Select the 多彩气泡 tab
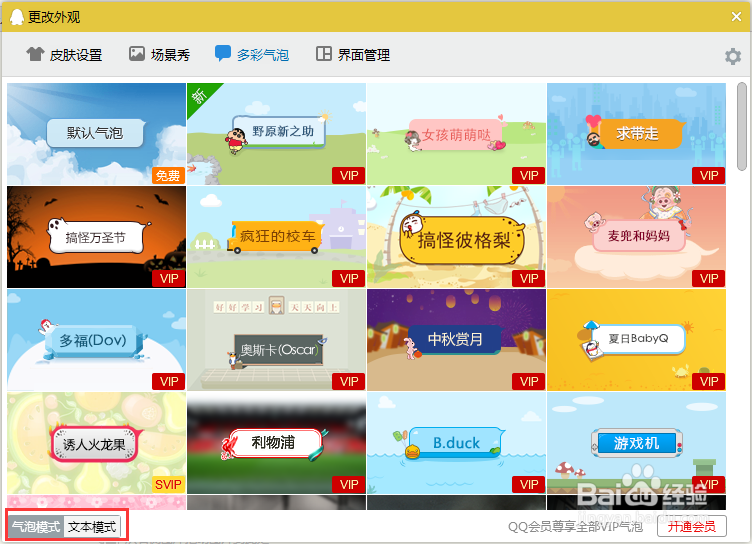This screenshot has width=752, height=544. pos(252,55)
